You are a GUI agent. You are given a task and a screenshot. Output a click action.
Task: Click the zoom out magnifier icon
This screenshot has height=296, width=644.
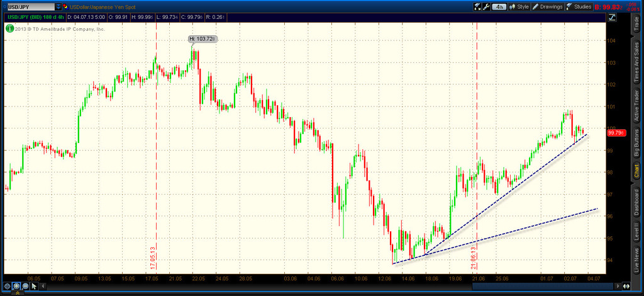pyautogui.click(x=25, y=286)
